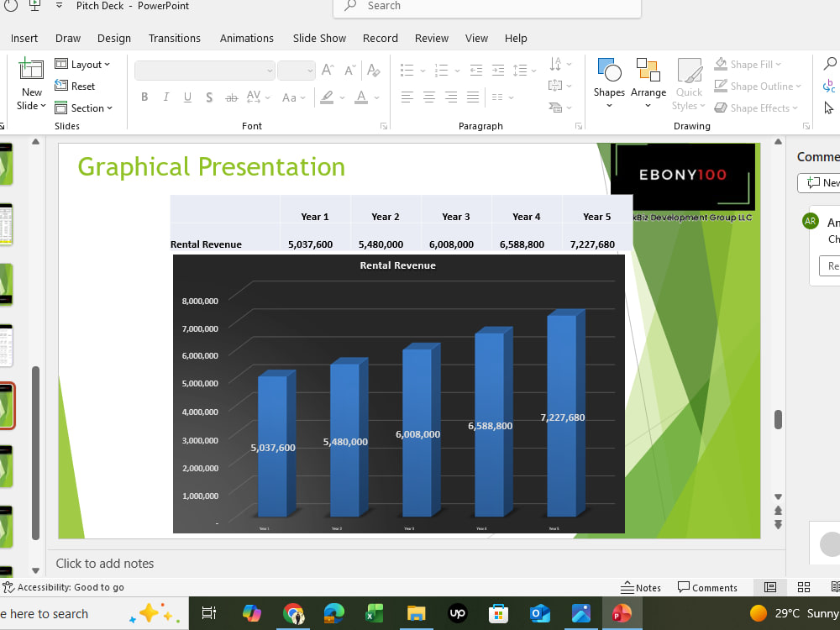
Task: Justify text alignment
Action: [x=472, y=97]
